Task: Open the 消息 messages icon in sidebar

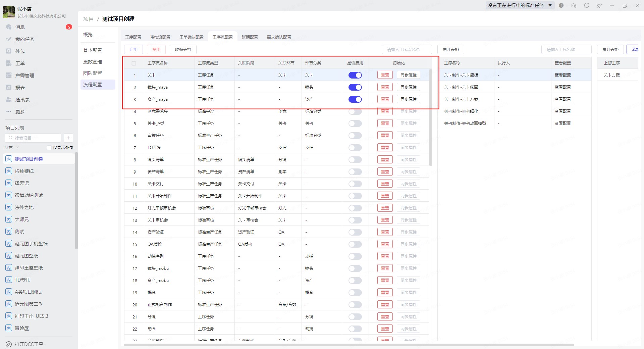Action: [x=9, y=27]
